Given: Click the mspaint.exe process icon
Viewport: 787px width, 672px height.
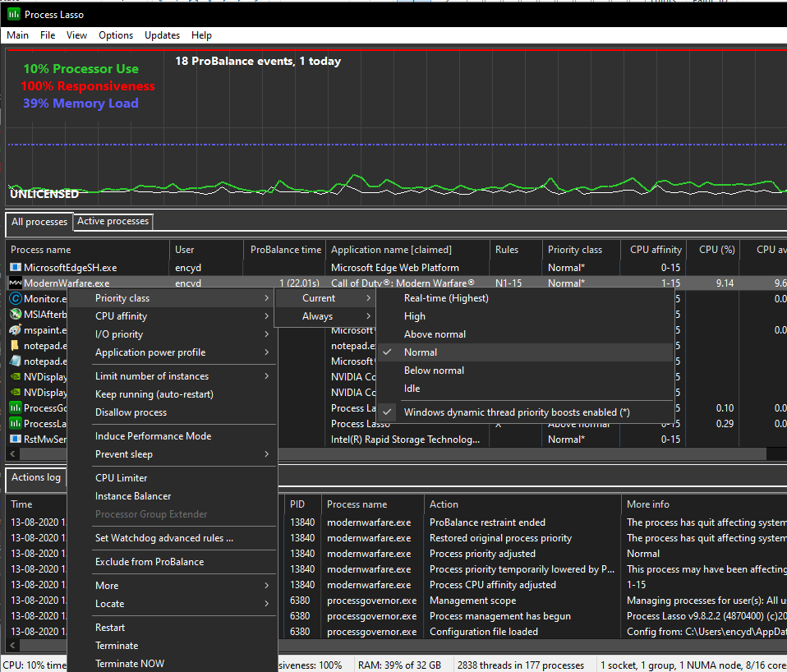Looking at the screenshot, I should [x=16, y=329].
